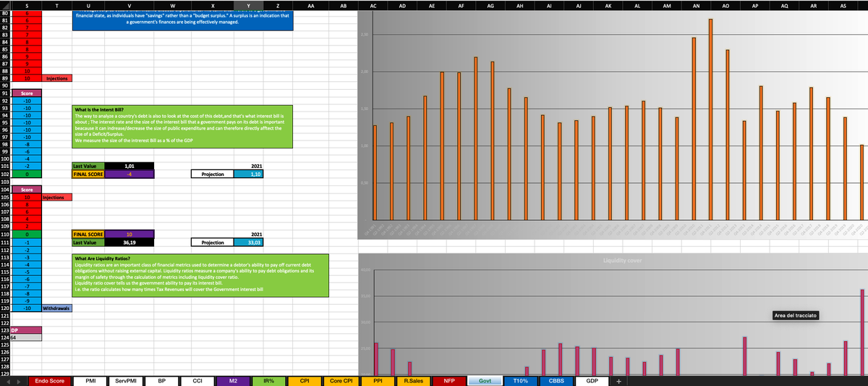The width and height of the screenshot is (868, 386).
Task: Go to the R.Sales sheet tab
Action: pyautogui.click(x=414, y=381)
